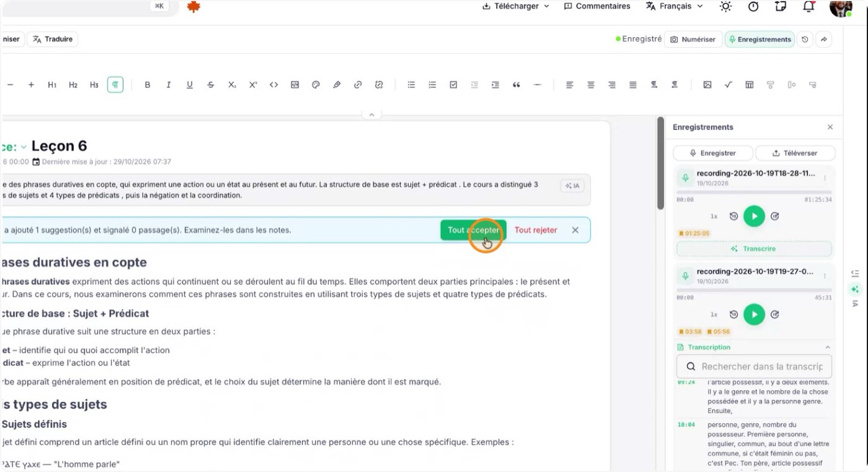Image resolution: width=868 pixels, height=472 pixels.
Task: Insert a hyperlink with link icon
Action: click(x=358, y=85)
